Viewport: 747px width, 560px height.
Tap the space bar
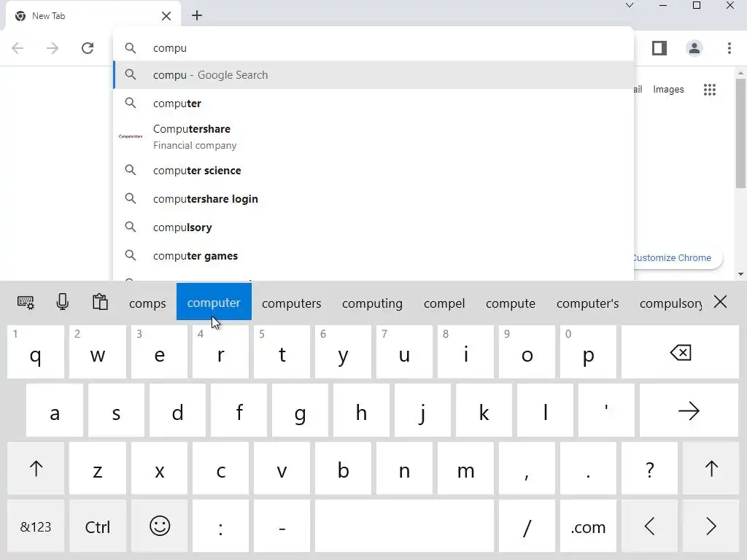404,526
